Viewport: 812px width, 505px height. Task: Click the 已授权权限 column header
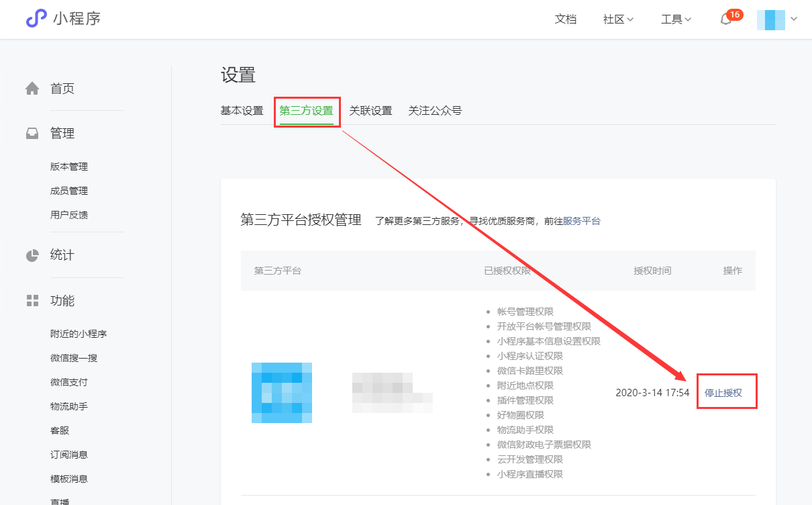click(x=507, y=271)
